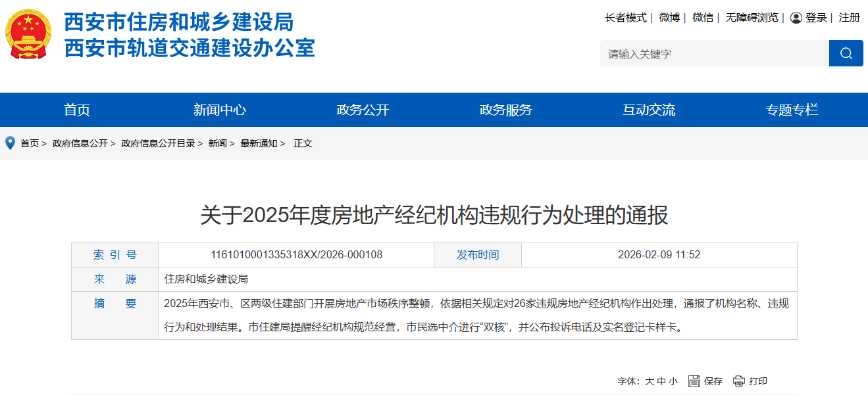The image size is (868, 397).
Task: Click the national emblem logo
Action: click(28, 34)
